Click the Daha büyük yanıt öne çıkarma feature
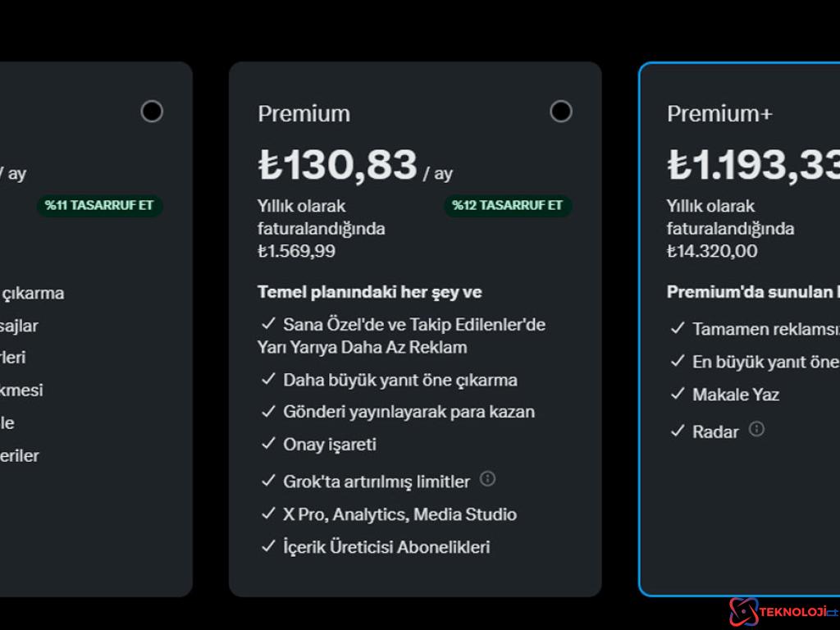 coord(400,380)
